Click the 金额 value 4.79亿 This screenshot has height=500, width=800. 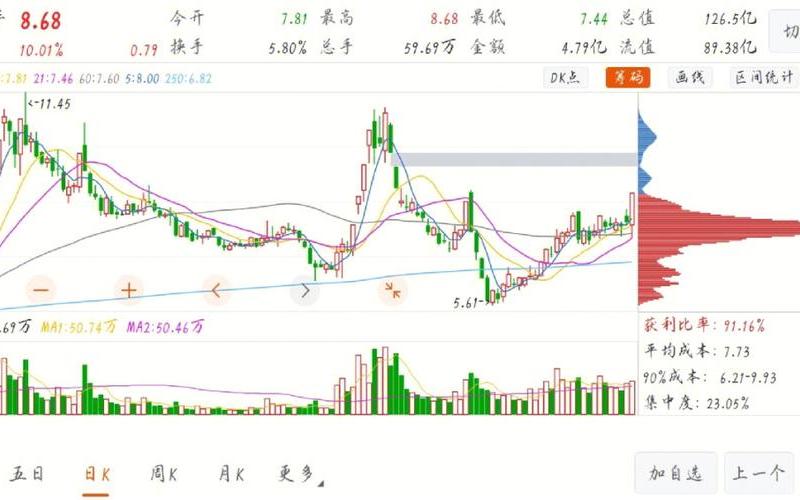tap(584, 48)
